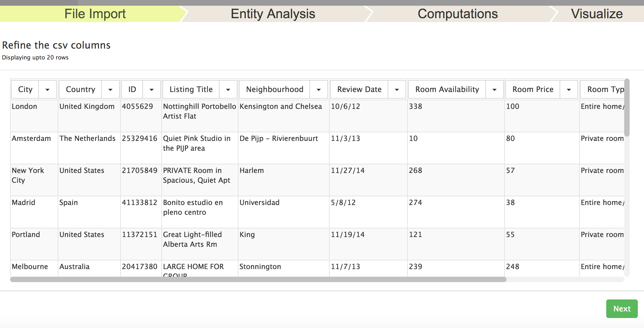Open the City column dropdown arrow
This screenshot has height=328, width=644.
coord(47,89)
